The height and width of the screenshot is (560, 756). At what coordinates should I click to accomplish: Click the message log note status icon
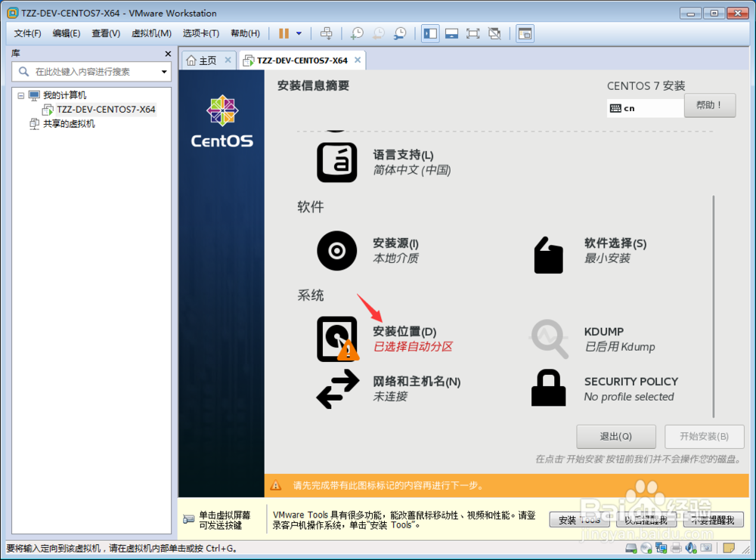click(x=729, y=548)
